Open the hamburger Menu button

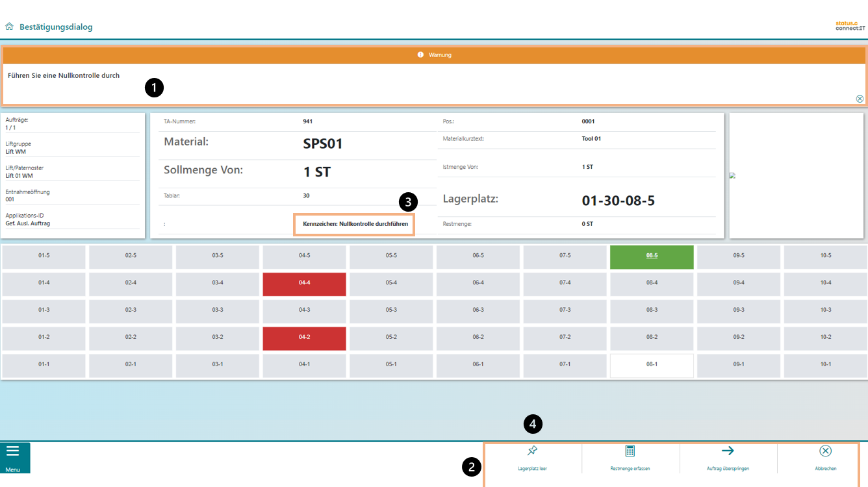13,452
